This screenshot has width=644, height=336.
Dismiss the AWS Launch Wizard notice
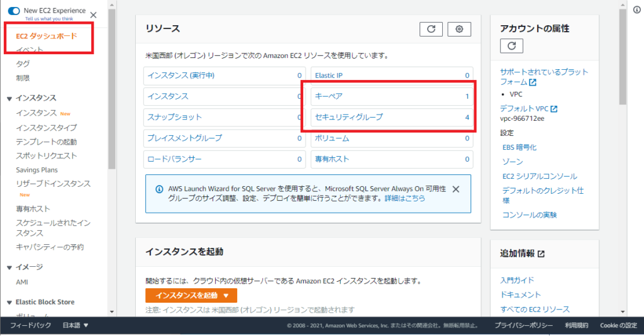(456, 189)
